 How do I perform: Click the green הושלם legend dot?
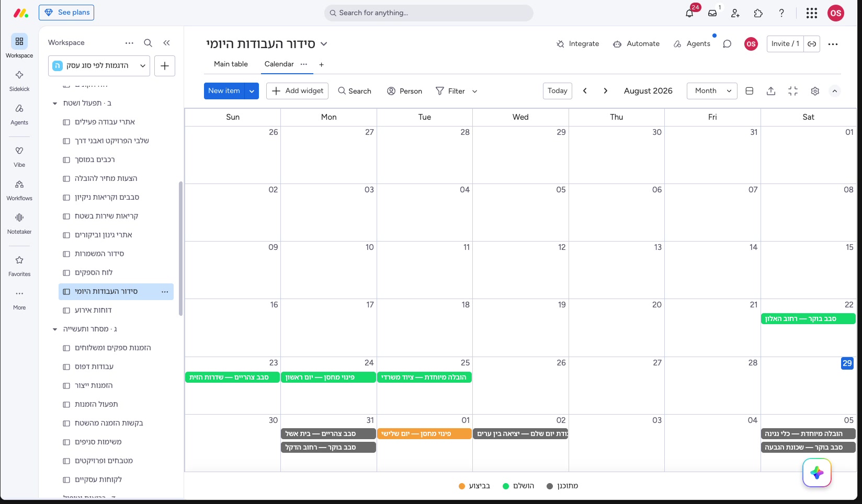point(506,486)
